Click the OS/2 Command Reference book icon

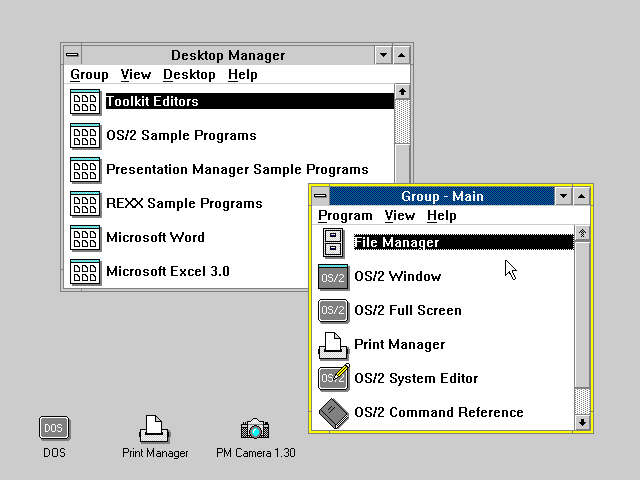334,413
